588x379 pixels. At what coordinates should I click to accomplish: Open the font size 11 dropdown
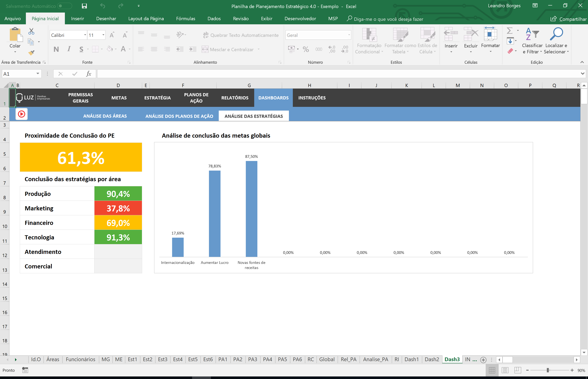coord(103,35)
